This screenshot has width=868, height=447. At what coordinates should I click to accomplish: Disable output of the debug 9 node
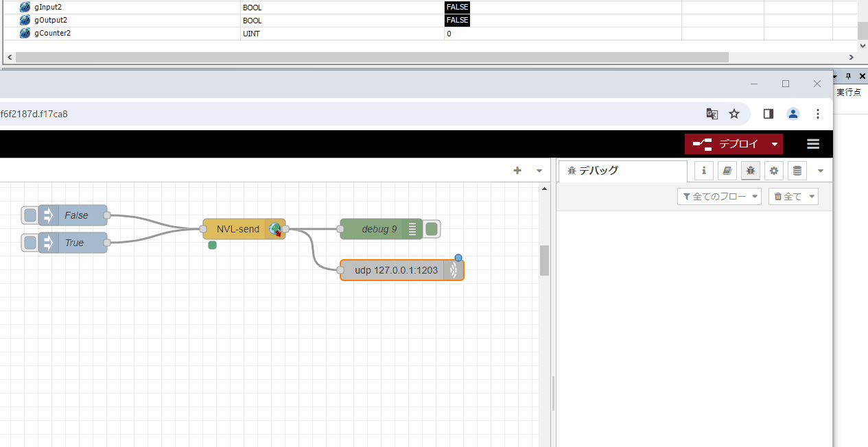pos(431,228)
